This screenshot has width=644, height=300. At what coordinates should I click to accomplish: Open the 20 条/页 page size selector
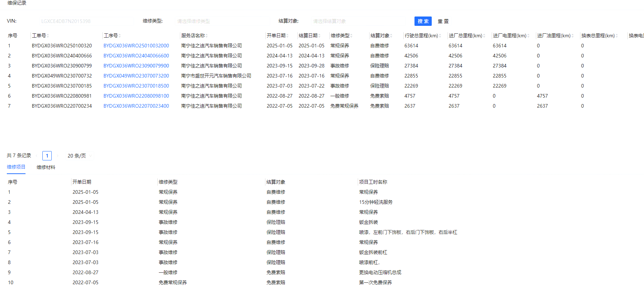click(79, 156)
